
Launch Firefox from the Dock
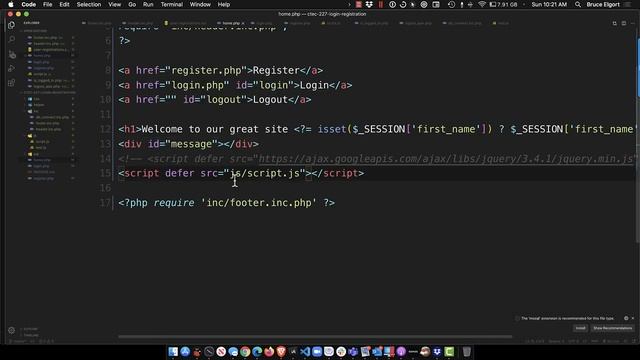(x=269, y=351)
